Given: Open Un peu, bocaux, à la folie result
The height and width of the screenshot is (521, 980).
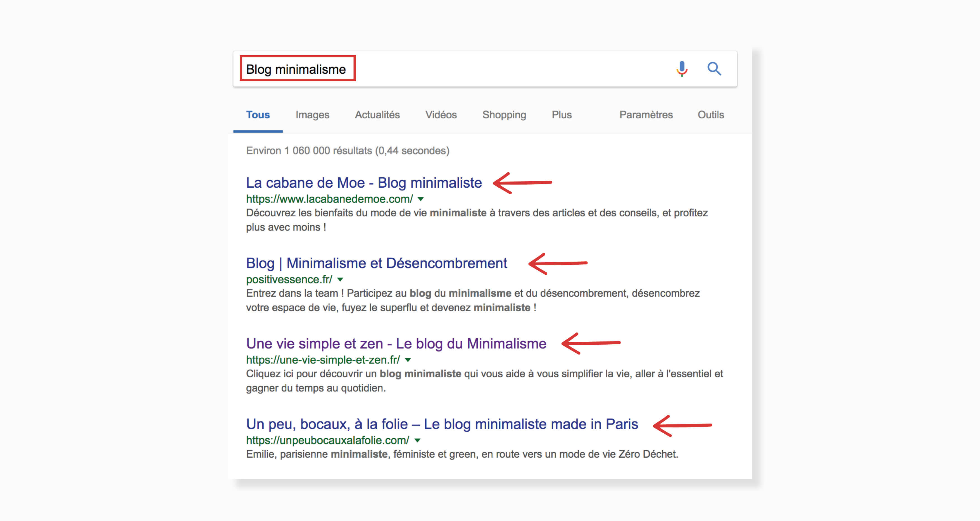Looking at the screenshot, I should (442, 424).
